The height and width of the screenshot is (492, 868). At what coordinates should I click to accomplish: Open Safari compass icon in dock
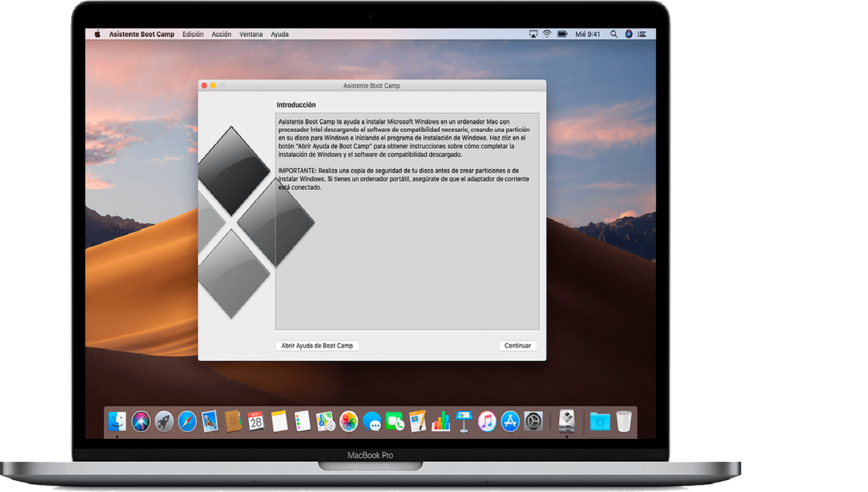click(x=187, y=421)
